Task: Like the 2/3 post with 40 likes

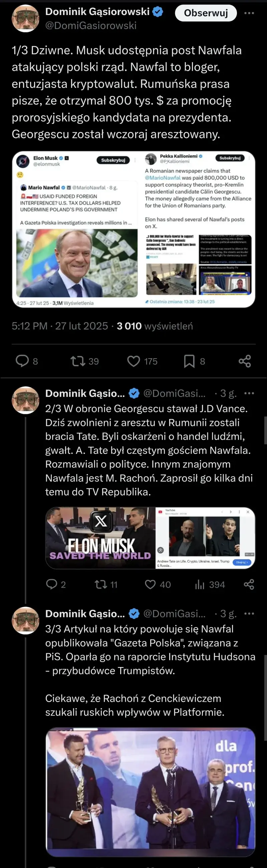Action: coord(150,584)
